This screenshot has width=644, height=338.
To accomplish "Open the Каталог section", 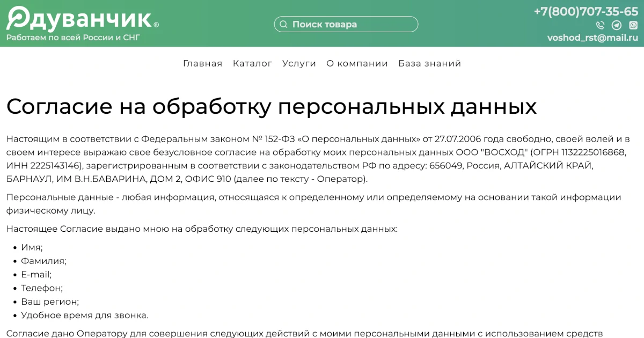I will 253,63.
